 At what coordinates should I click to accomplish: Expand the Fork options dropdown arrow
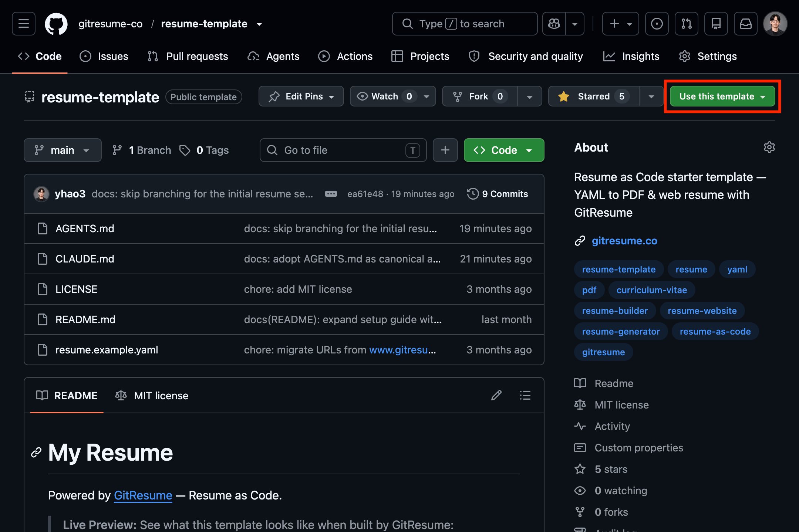530,96
